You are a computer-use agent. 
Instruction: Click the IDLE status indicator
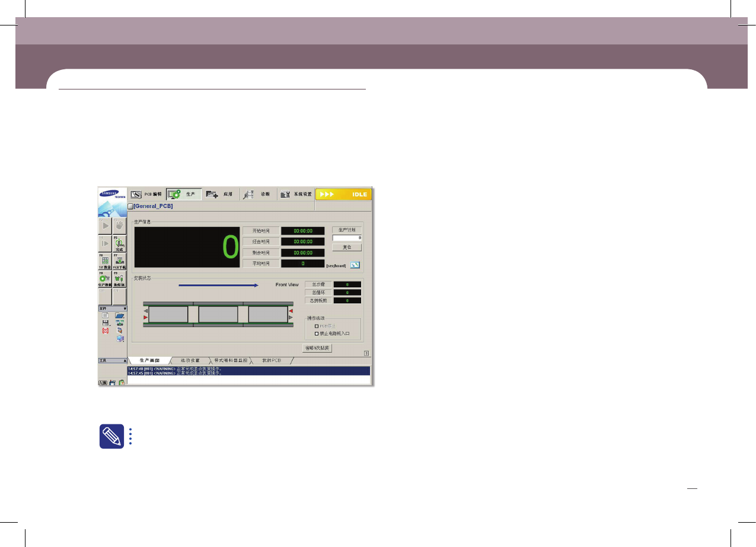click(x=343, y=194)
